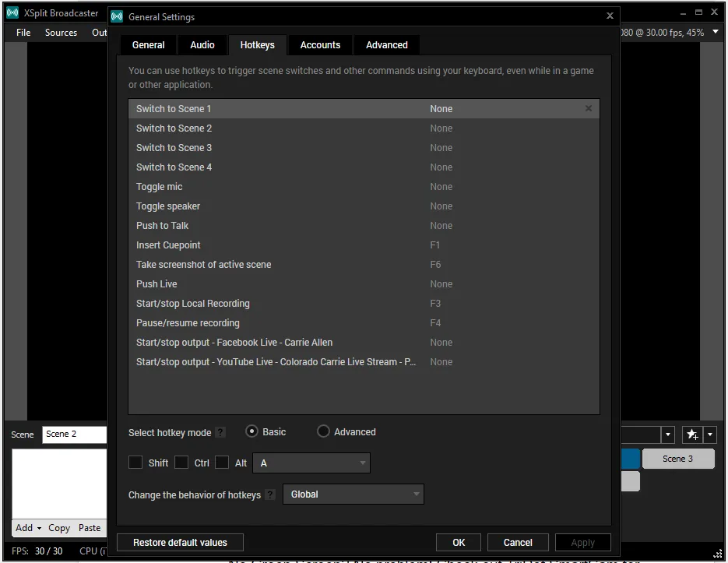Select the Push Live hotkey row

coord(364,284)
